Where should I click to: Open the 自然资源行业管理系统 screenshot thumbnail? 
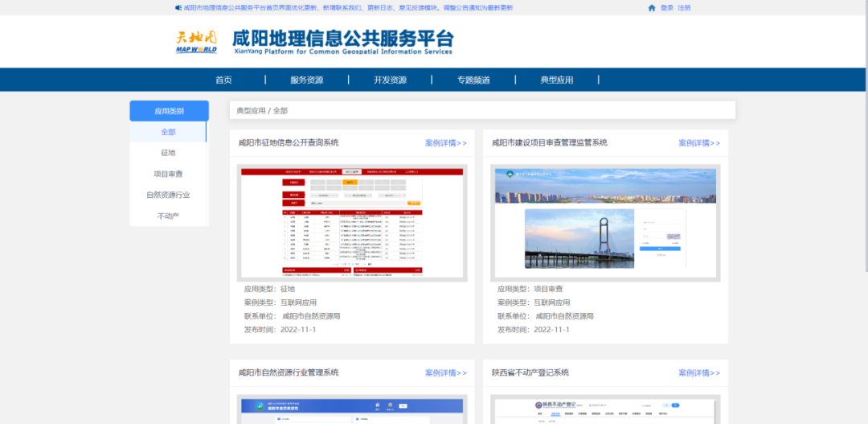point(352,409)
